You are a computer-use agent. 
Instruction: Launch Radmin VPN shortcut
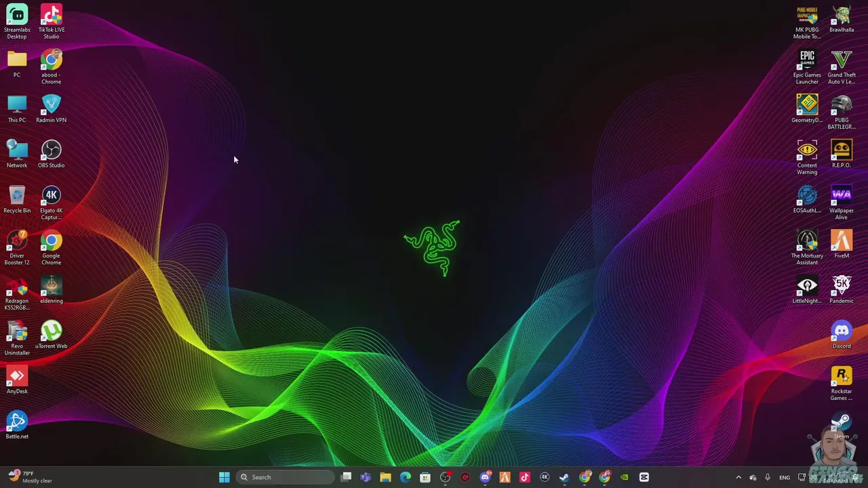pyautogui.click(x=52, y=109)
